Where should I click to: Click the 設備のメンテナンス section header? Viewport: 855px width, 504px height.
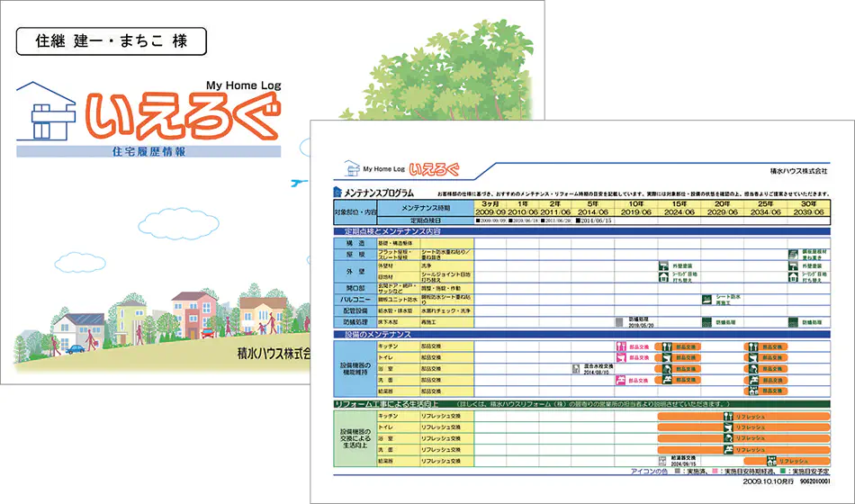click(581, 335)
